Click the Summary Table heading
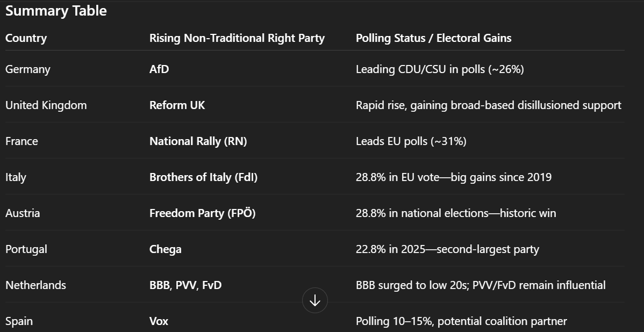The height and width of the screenshot is (332, 644). pyautogui.click(x=56, y=11)
